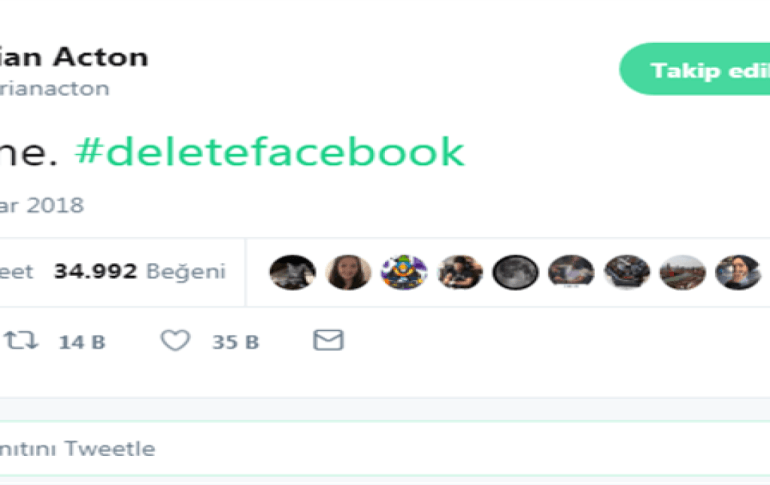Viewport: 770px width, 485px height.
Task: Open the #deletefacebook hashtag link
Action: click(x=271, y=152)
